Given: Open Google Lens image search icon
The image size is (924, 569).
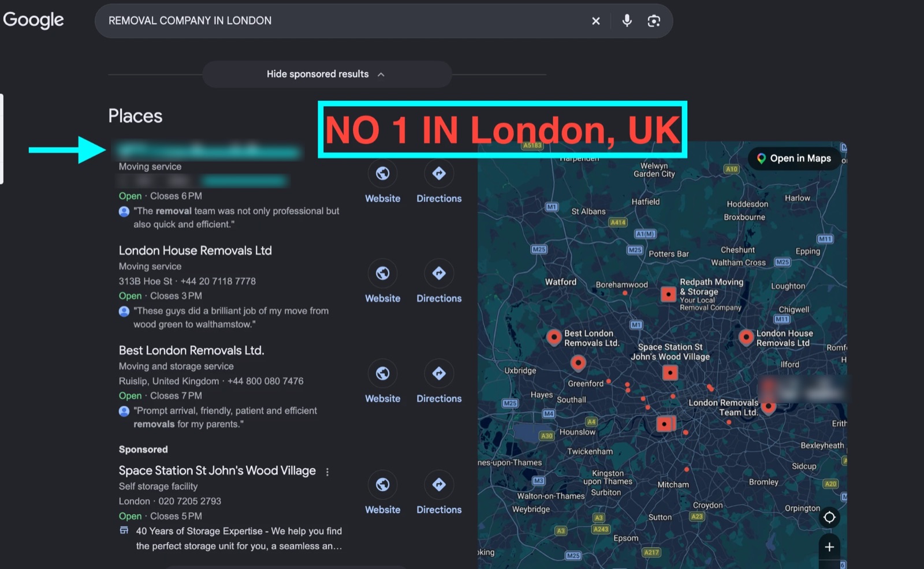Looking at the screenshot, I should coord(654,21).
